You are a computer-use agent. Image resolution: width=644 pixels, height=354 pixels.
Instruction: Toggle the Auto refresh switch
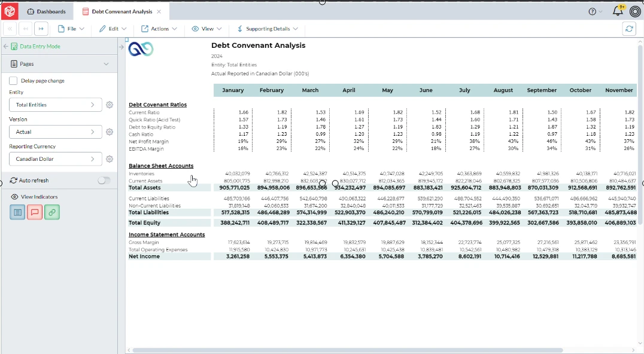pos(104,181)
